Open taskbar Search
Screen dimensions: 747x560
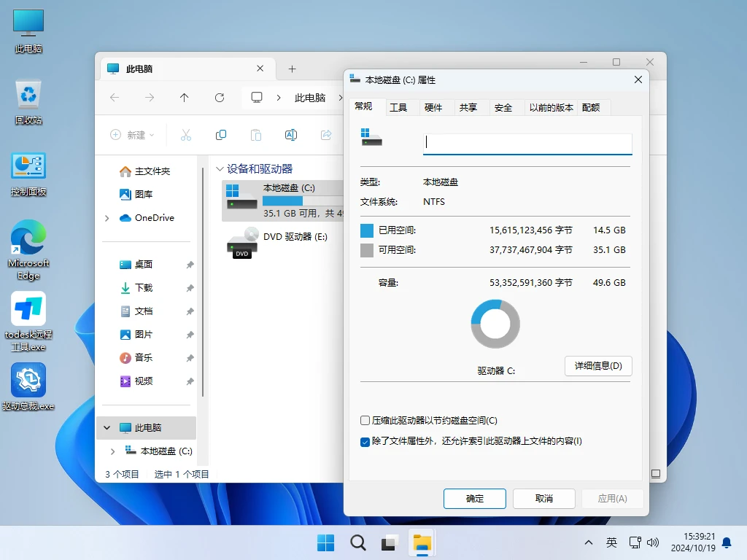coord(357,542)
